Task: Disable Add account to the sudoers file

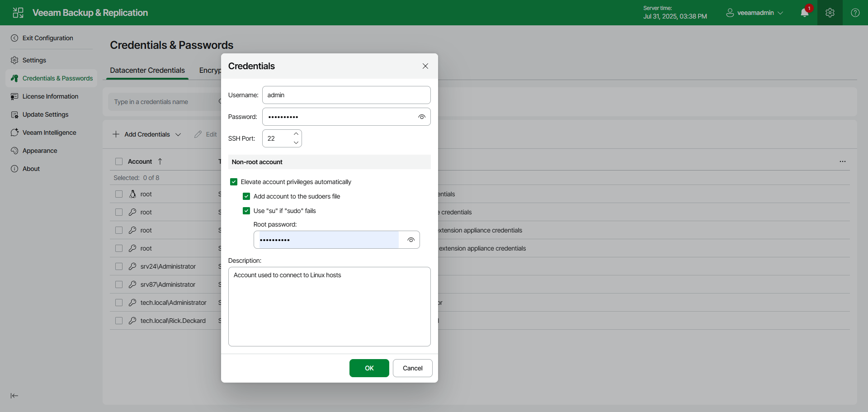Action: [246, 196]
